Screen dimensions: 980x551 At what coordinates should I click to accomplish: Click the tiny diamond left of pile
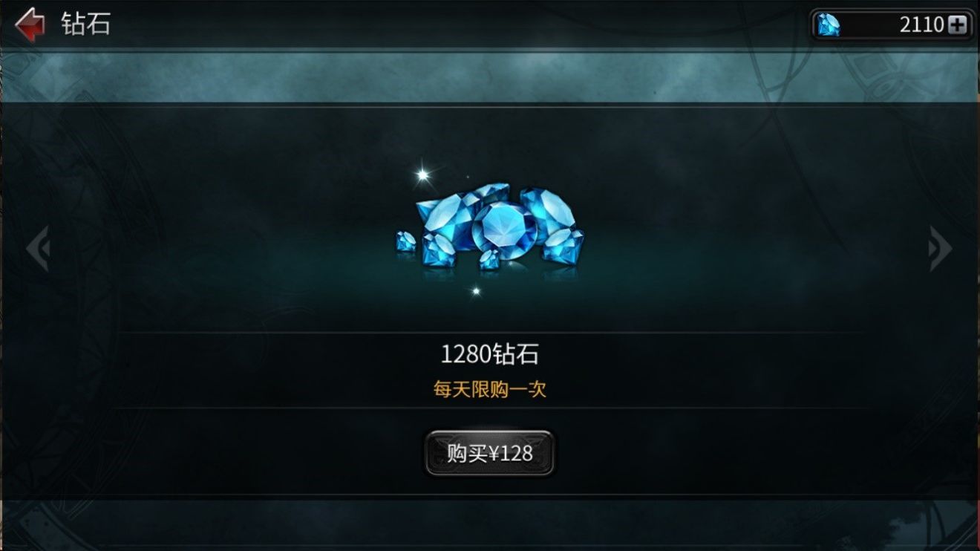tap(405, 241)
